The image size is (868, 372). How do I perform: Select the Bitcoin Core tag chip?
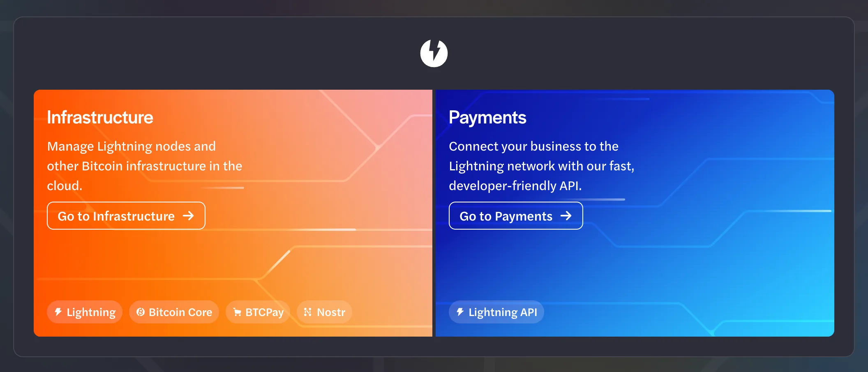click(x=174, y=312)
